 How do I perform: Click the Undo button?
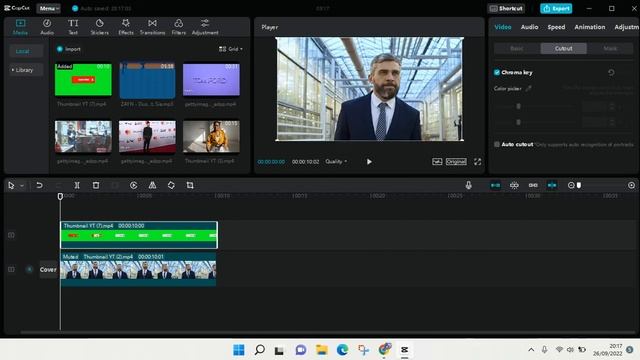tap(39, 185)
